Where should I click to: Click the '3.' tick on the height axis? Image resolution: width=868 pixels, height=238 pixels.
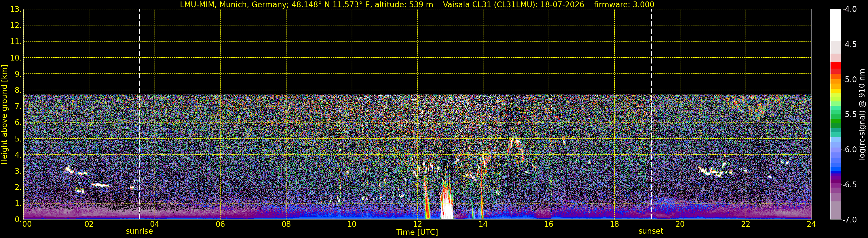18,171
